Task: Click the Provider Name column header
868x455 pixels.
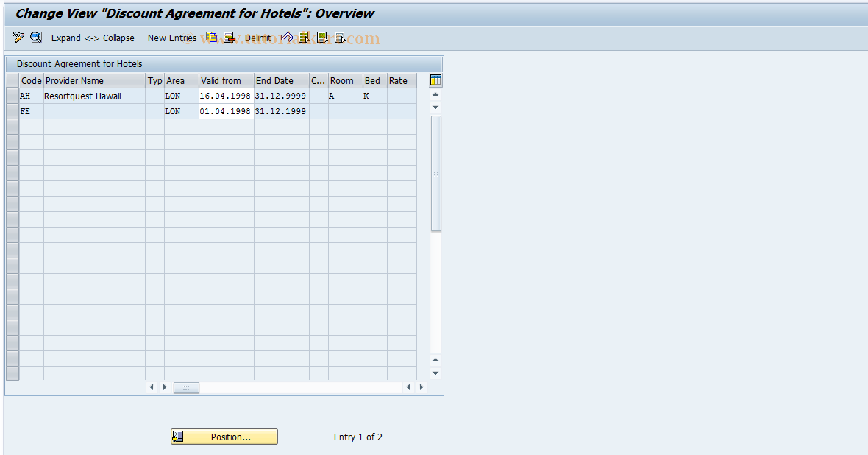Action: (x=94, y=80)
